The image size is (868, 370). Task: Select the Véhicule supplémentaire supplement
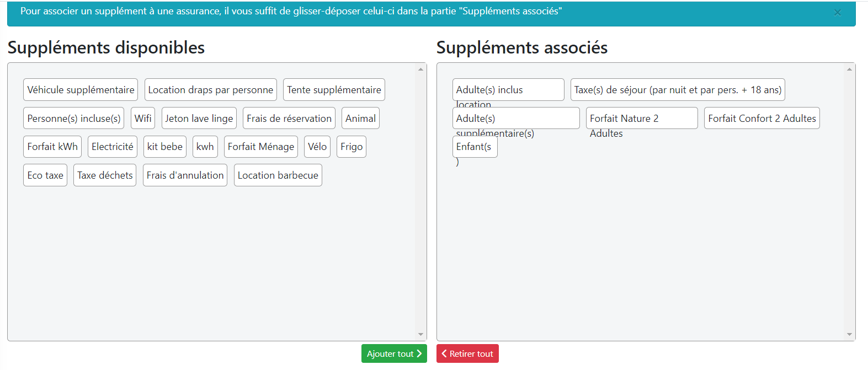pos(81,90)
